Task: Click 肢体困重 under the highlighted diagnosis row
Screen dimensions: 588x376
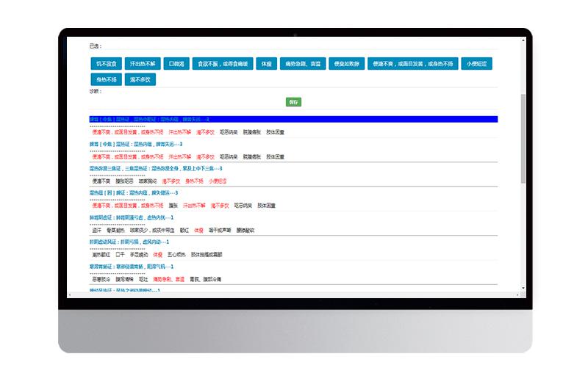Action: (275, 132)
